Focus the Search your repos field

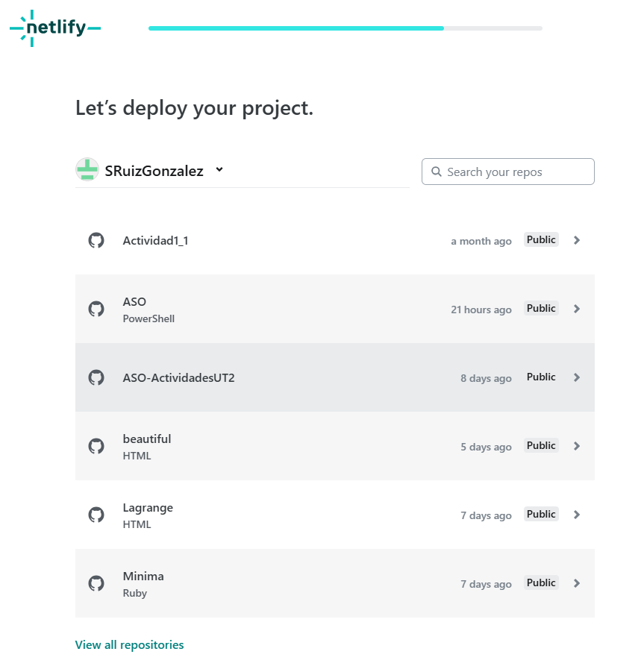tap(515, 172)
